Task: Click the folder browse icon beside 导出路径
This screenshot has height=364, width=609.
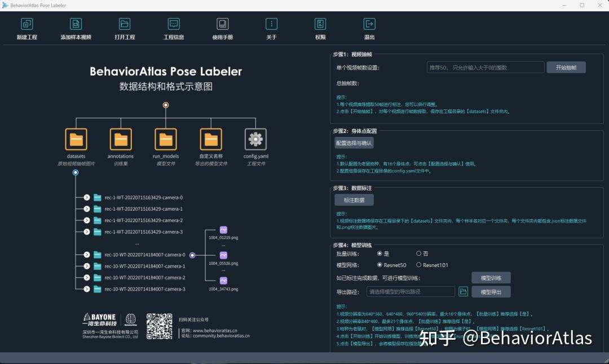Action: point(463,291)
